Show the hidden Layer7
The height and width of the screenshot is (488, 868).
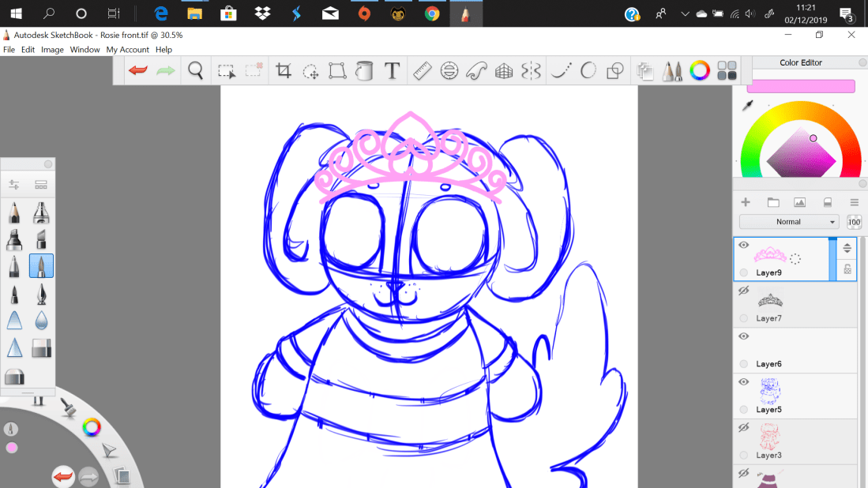(x=743, y=291)
